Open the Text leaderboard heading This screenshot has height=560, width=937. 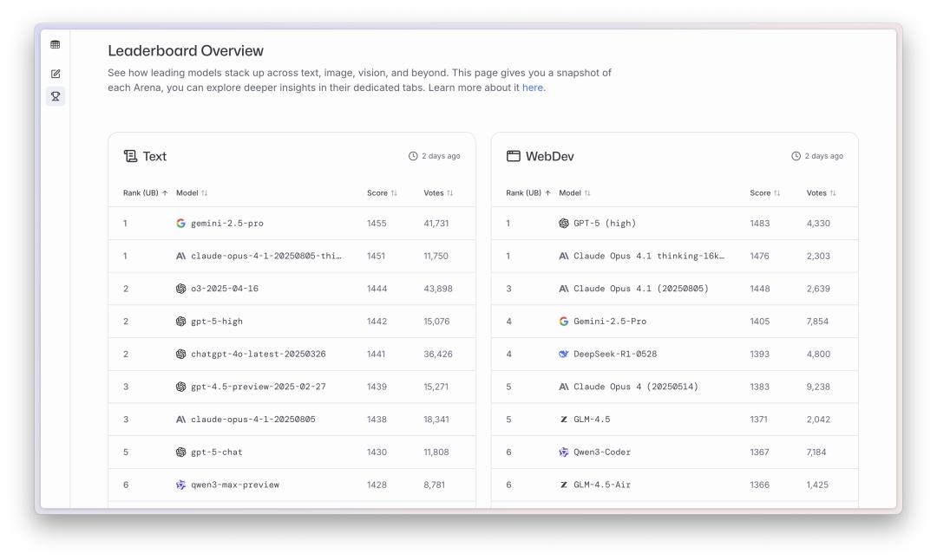(154, 156)
